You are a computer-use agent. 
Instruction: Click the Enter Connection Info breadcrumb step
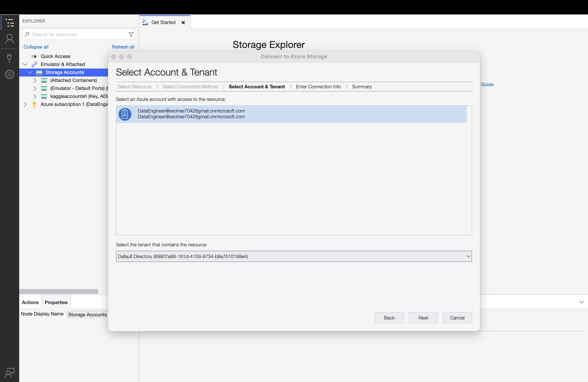tap(318, 87)
